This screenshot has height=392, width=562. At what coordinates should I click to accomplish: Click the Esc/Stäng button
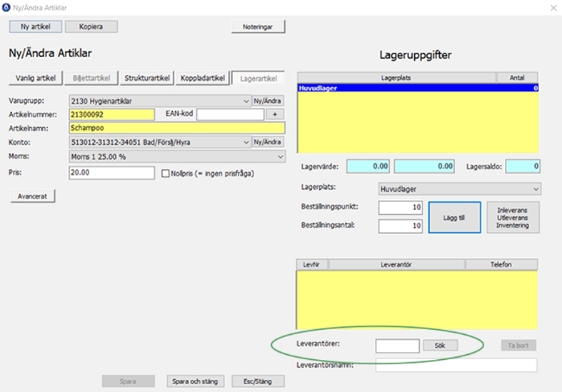(x=258, y=381)
